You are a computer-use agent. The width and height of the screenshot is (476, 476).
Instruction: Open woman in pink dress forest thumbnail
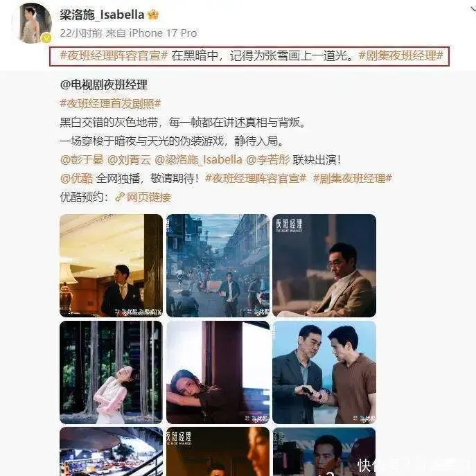tap(111, 373)
